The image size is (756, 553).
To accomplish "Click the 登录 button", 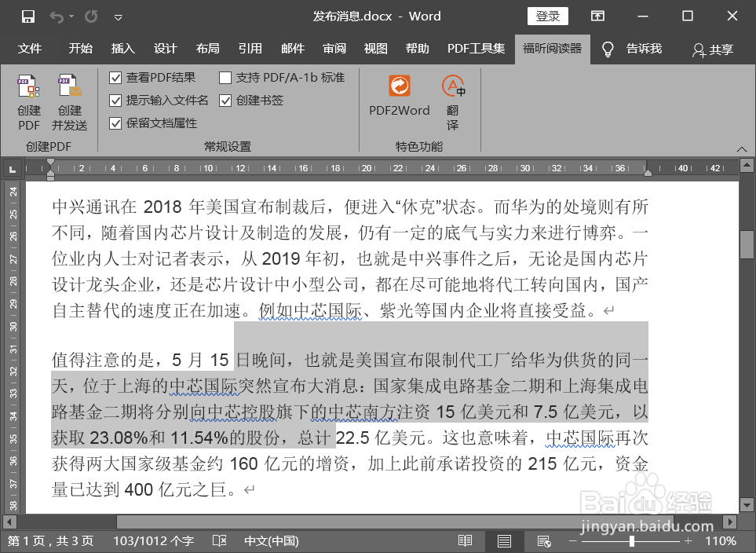I will click(x=547, y=16).
